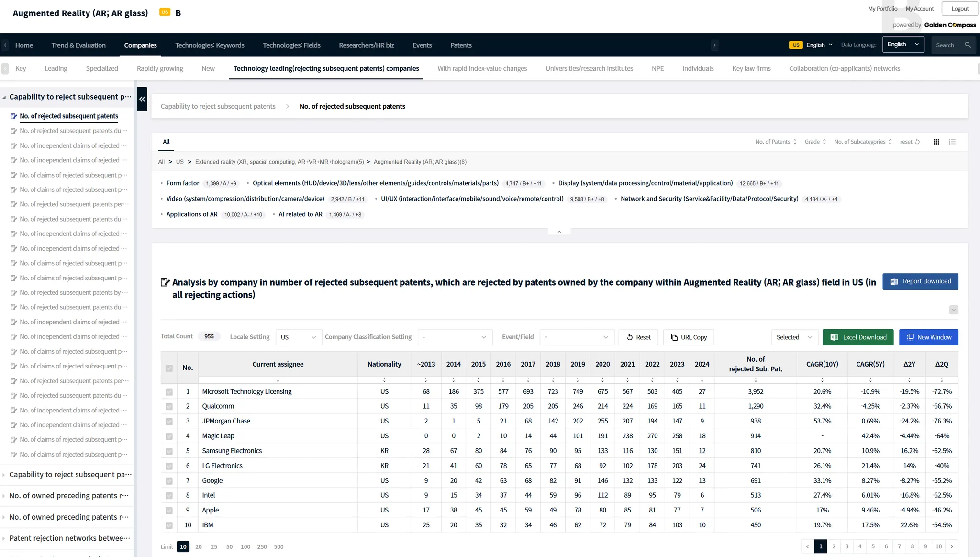
Task: Switch to list view icon
Action: pyautogui.click(x=952, y=142)
